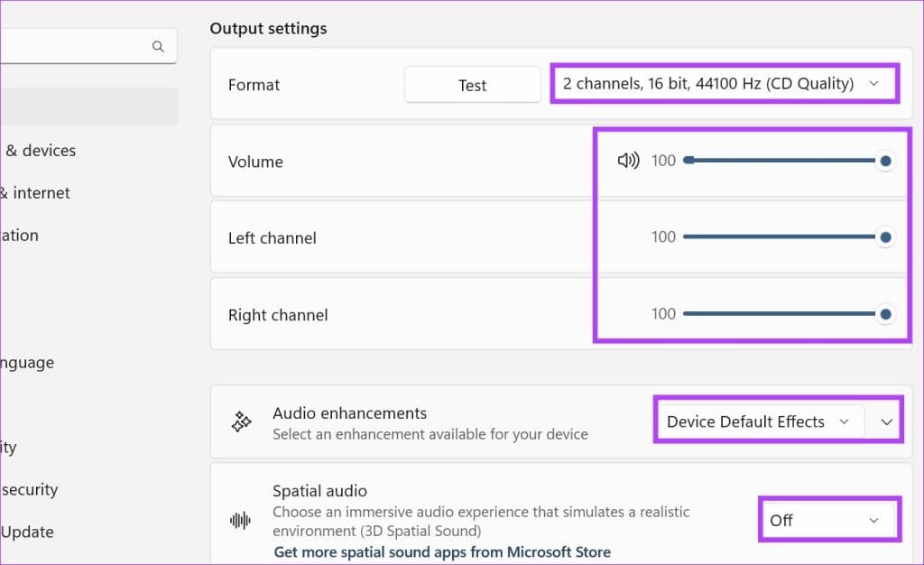The width and height of the screenshot is (924, 565).
Task: Click the search magnifier icon
Action: point(158,46)
